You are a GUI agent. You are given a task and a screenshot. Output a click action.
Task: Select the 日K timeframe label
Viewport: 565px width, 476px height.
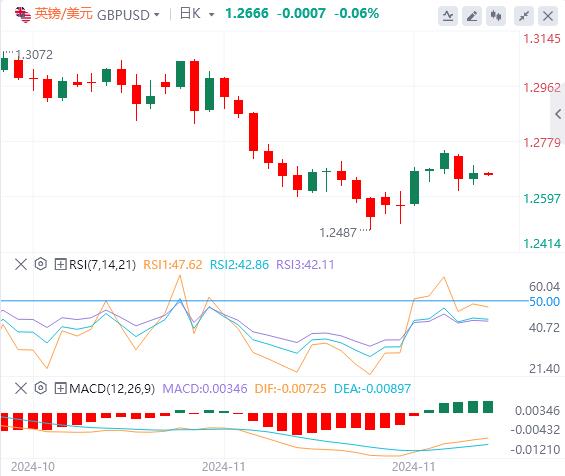pyautogui.click(x=190, y=14)
